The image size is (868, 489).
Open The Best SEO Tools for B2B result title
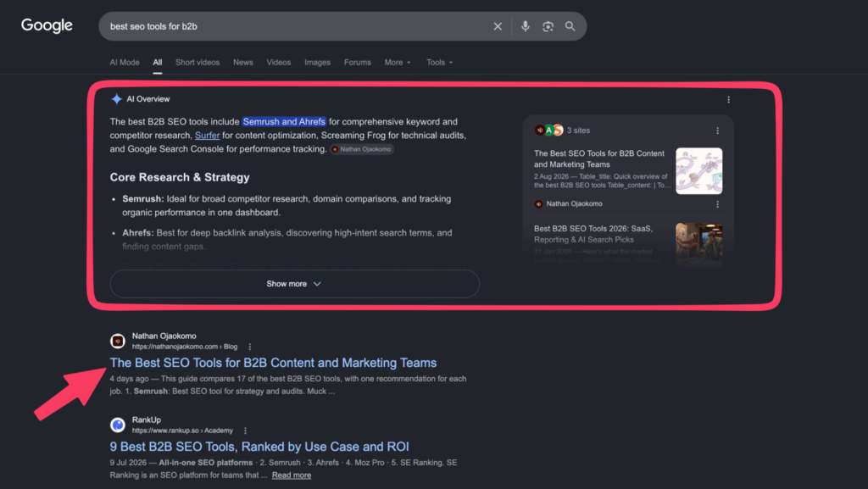(x=273, y=363)
